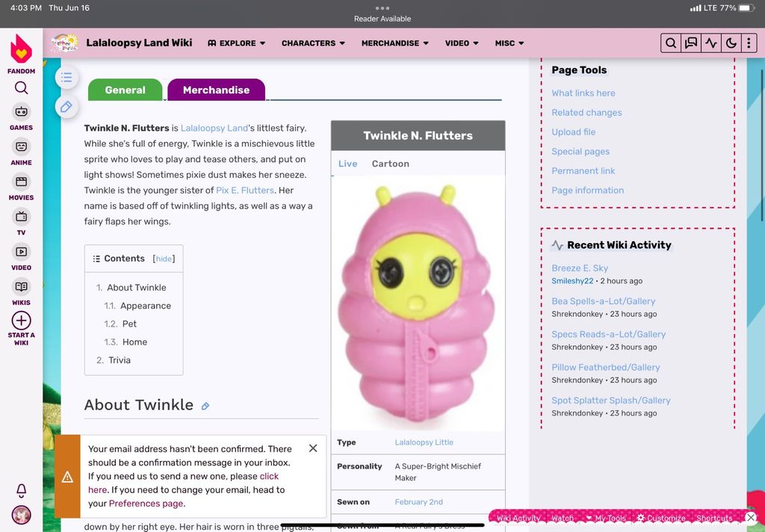The width and height of the screenshot is (765, 532).
Task: Close the bottom pink toolbar
Action: click(x=751, y=517)
